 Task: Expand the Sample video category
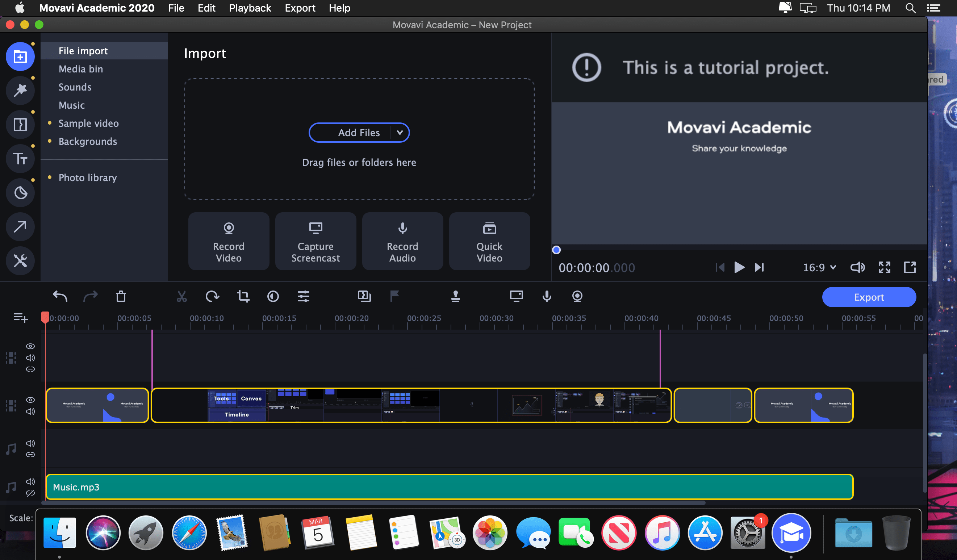[88, 123]
